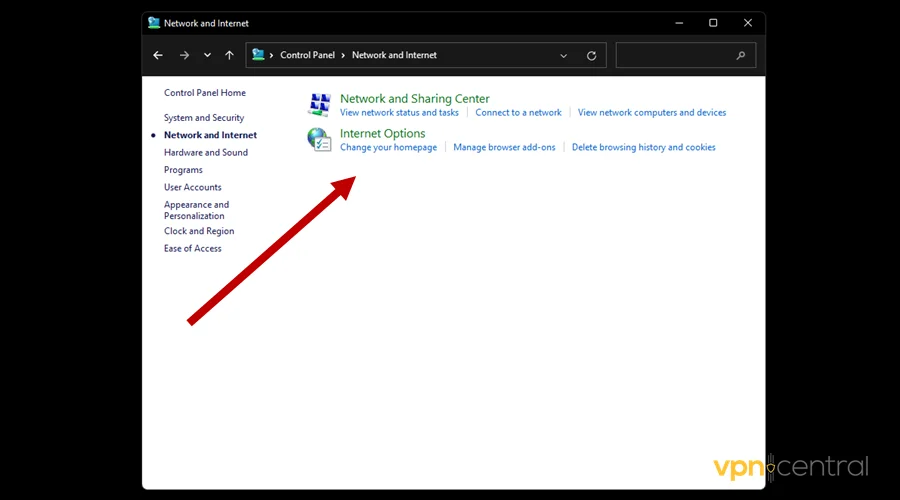This screenshot has height=500, width=900.
Task: Select Network and Internet in the sidebar
Action: tap(210, 135)
